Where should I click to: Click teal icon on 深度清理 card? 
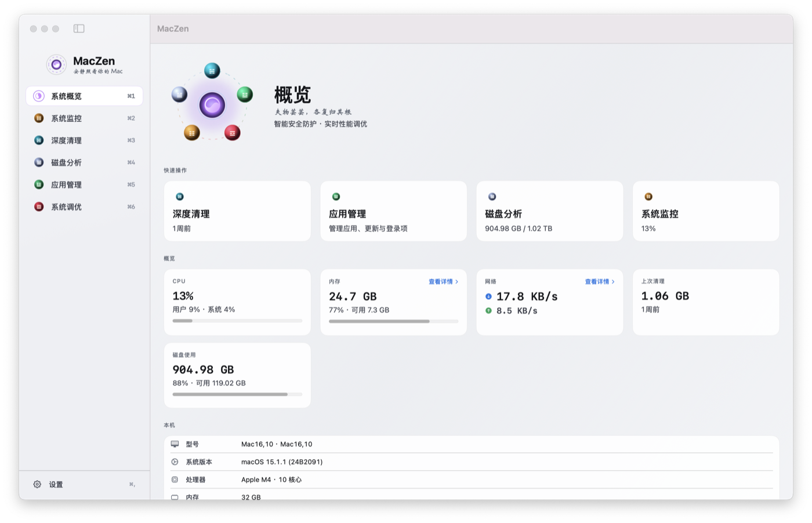180,197
